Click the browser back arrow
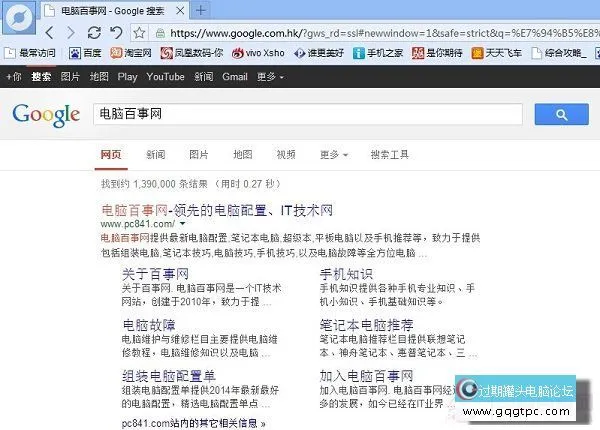This screenshot has width=600, height=430. click(x=49, y=33)
